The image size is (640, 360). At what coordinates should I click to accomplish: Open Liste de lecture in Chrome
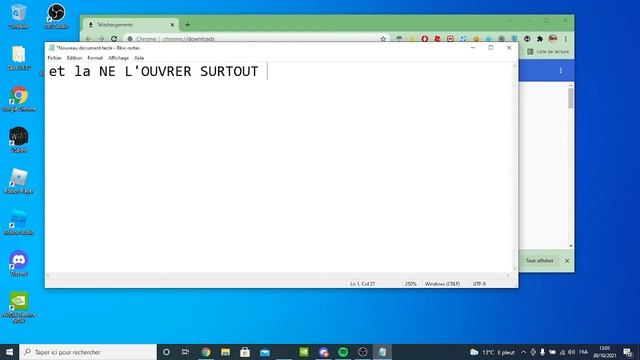point(548,52)
